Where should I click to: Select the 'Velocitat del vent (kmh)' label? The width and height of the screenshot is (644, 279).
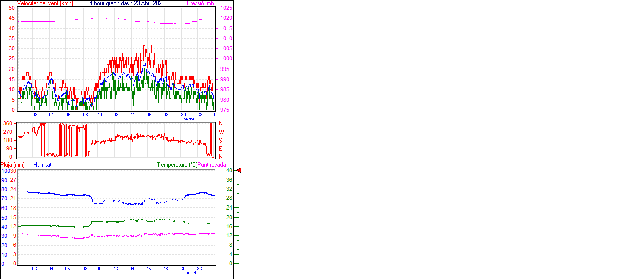tap(45, 3)
